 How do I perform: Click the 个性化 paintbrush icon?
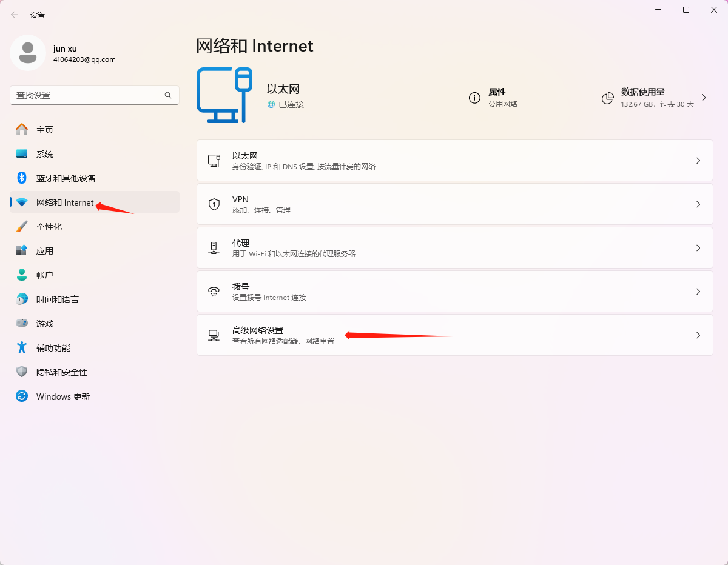tap(22, 226)
